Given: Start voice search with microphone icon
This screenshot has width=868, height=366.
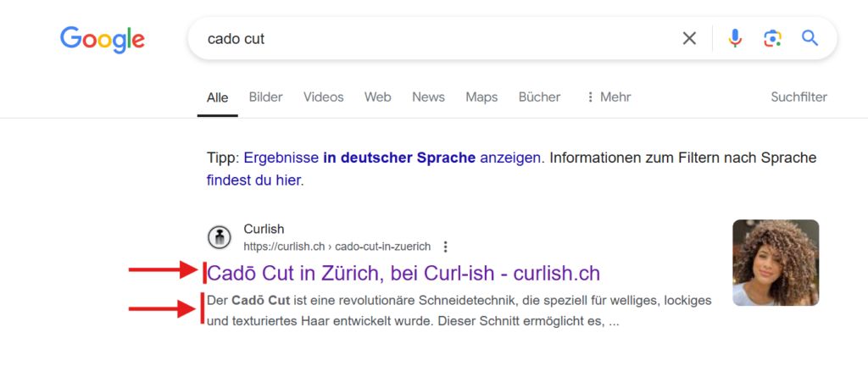Looking at the screenshot, I should click(x=735, y=38).
